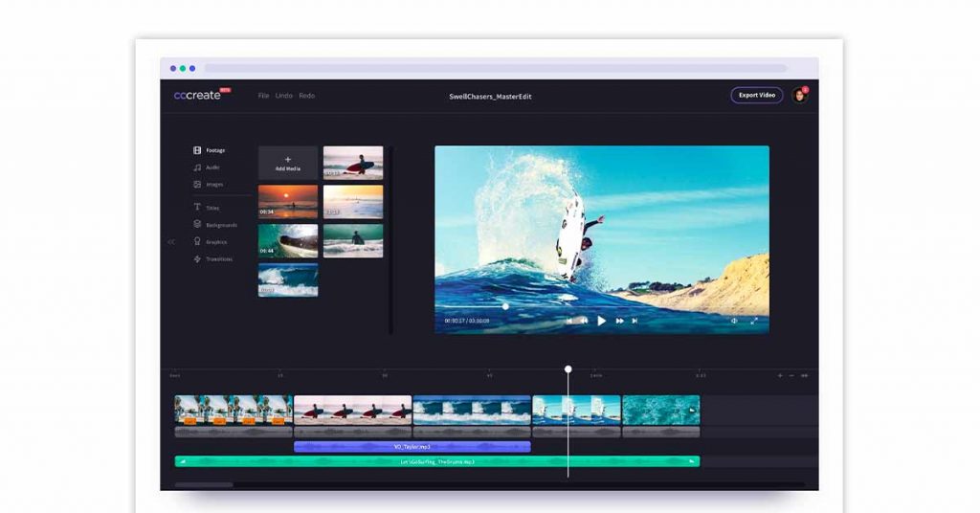The image size is (980, 513).
Task: Click Undo in the top bar
Action: tap(284, 96)
